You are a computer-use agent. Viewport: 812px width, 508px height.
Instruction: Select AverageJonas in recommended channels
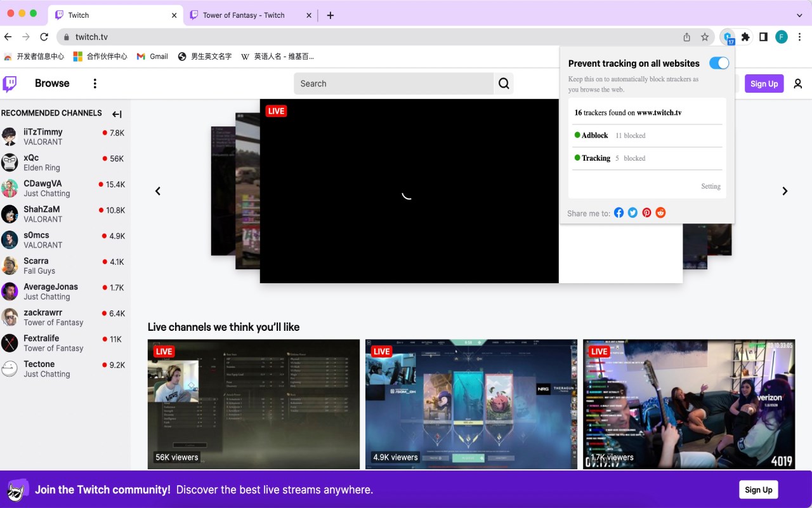(65, 291)
